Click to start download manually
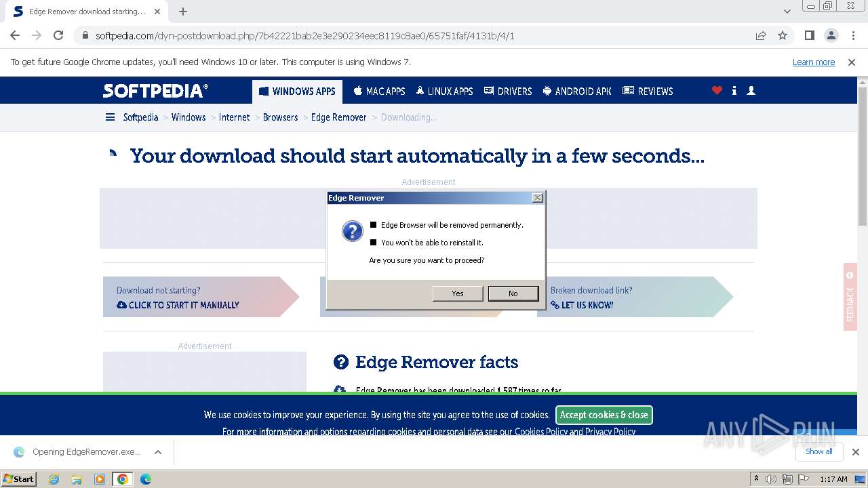 coord(183,305)
